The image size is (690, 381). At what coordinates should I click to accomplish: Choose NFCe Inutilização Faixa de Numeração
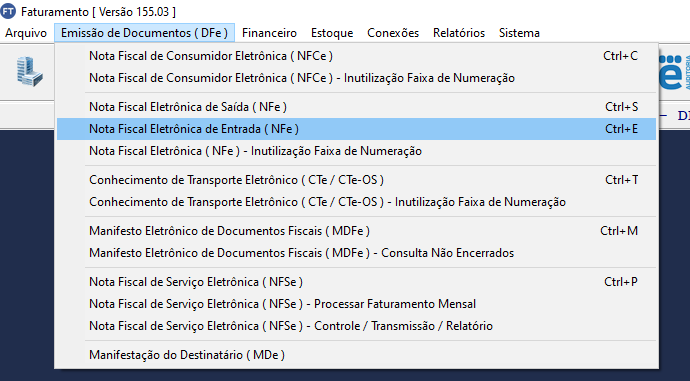[x=356, y=78]
